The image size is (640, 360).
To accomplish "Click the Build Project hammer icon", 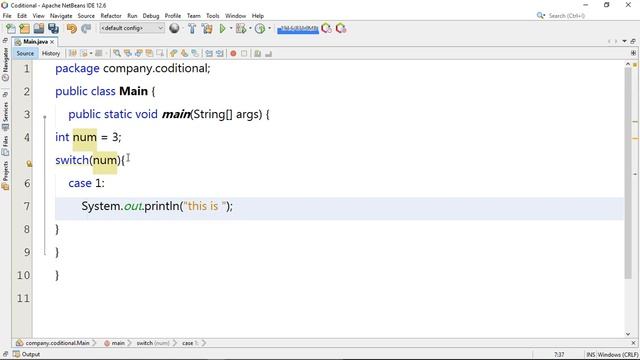I will [192, 29].
